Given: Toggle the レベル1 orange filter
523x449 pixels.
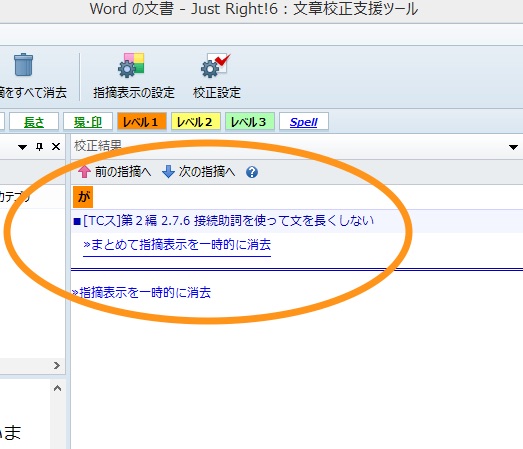Looking at the screenshot, I should [141, 122].
